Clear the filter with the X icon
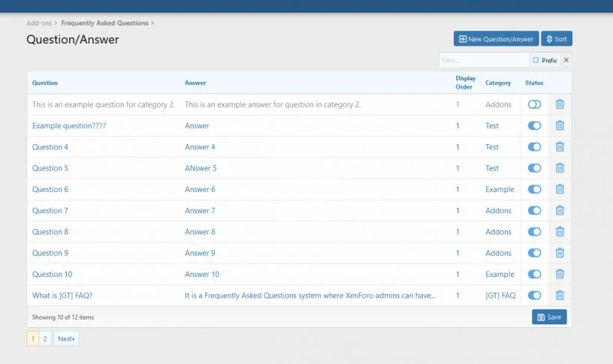 point(566,60)
